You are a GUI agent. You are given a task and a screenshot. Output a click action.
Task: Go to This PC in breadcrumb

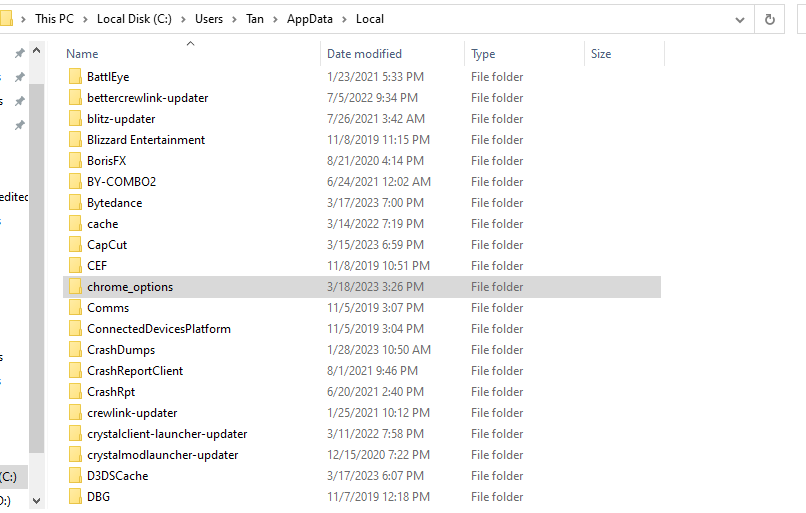click(x=54, y=19)
